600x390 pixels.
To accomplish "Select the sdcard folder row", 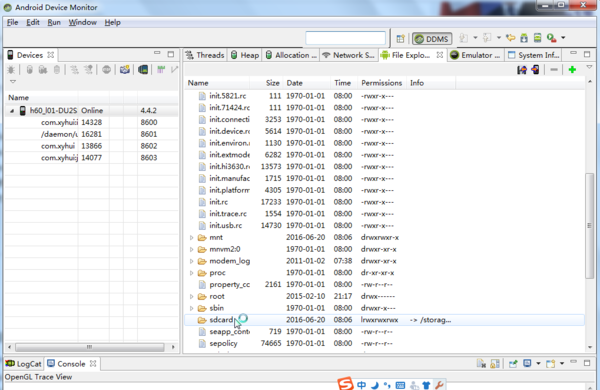I will click(384, 320).
